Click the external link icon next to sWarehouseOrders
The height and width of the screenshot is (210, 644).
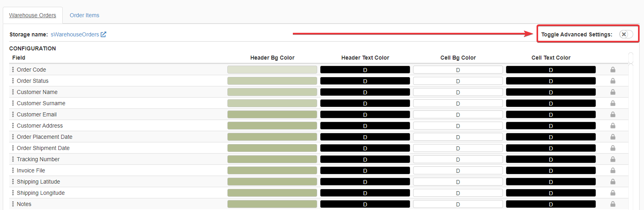click(103, 34)
